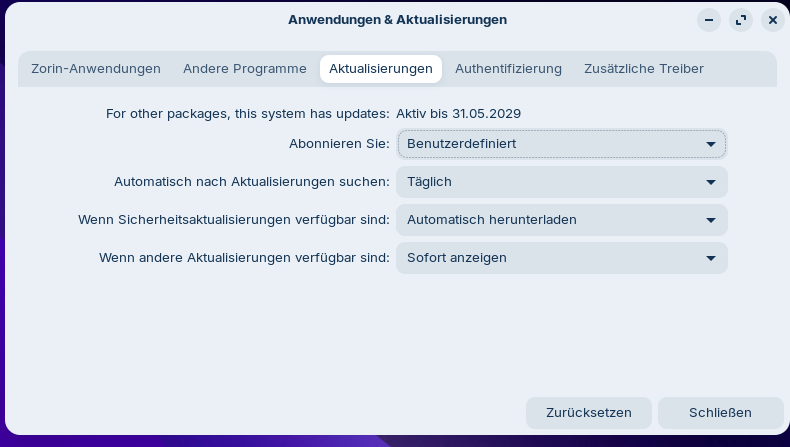Switch to the Zorin-Anwendungen tab
This screenshot has width=790, height=447.
(x=96, y=69)
